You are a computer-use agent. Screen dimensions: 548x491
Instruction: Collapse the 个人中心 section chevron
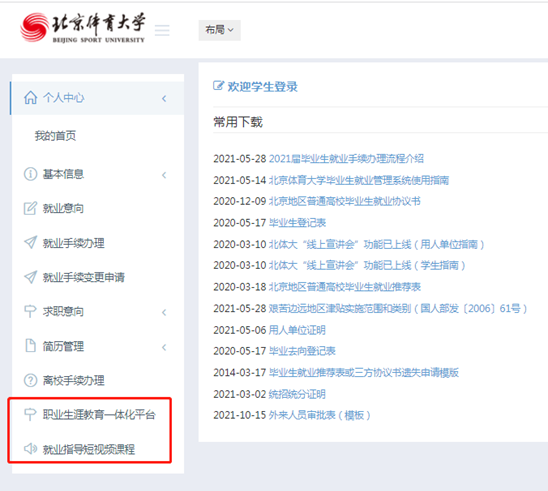164,99
